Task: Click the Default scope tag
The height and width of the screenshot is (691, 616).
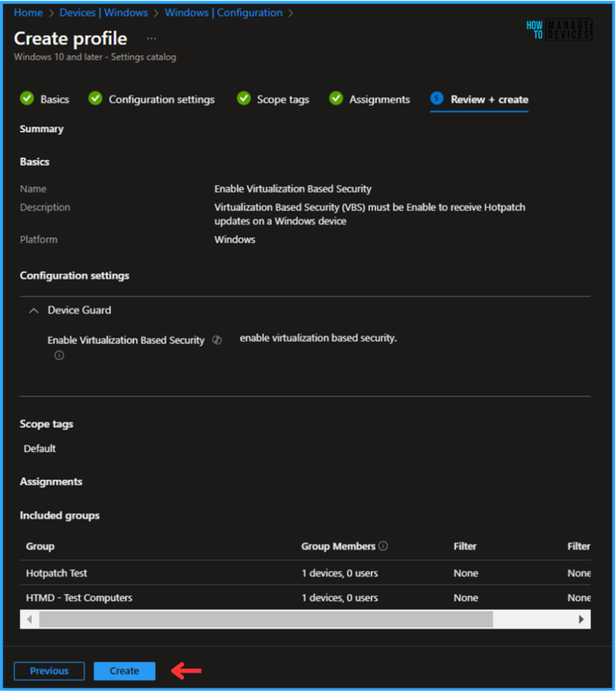Action: click(x=40, y=448)
